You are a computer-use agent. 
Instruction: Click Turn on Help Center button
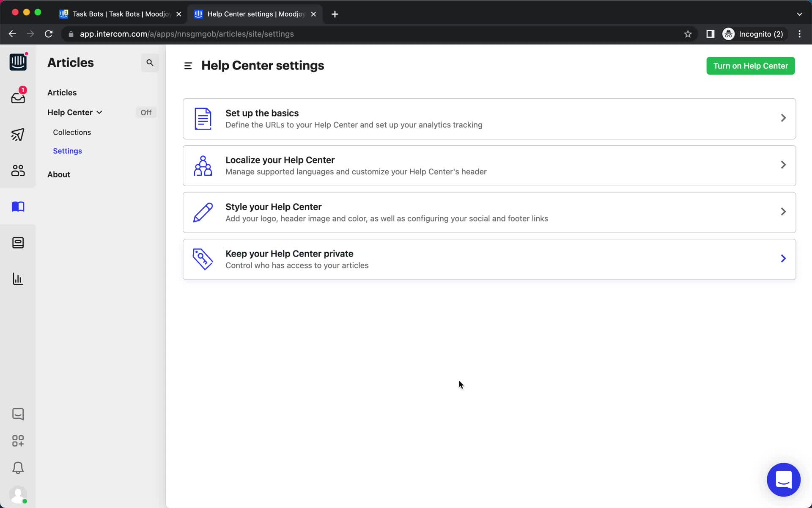pos(751,66)
